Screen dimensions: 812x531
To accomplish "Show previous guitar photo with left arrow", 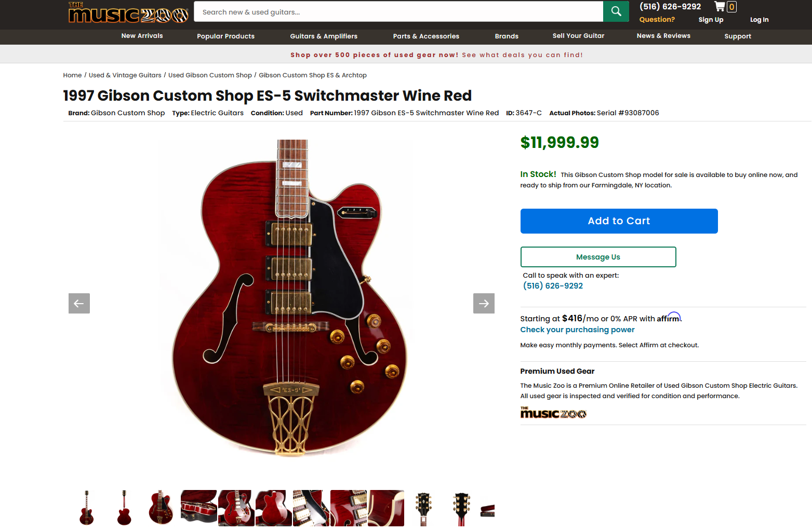I will 79,304.
